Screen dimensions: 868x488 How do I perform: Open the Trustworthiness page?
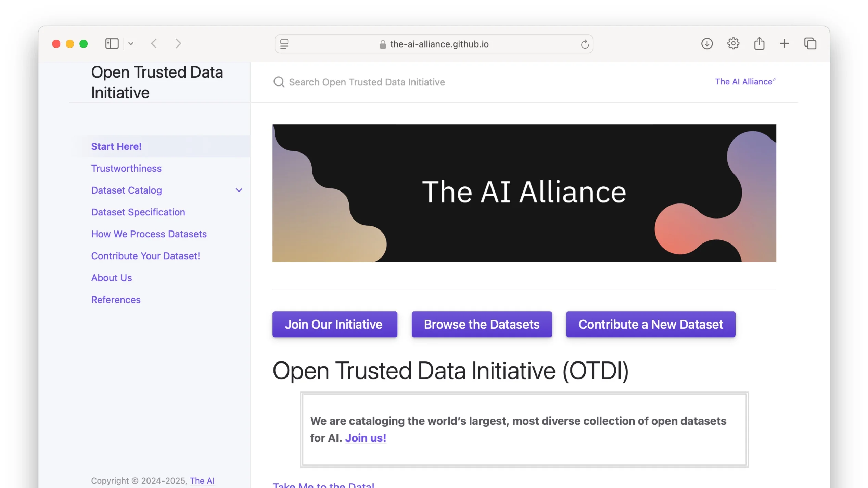coord(126,168)
